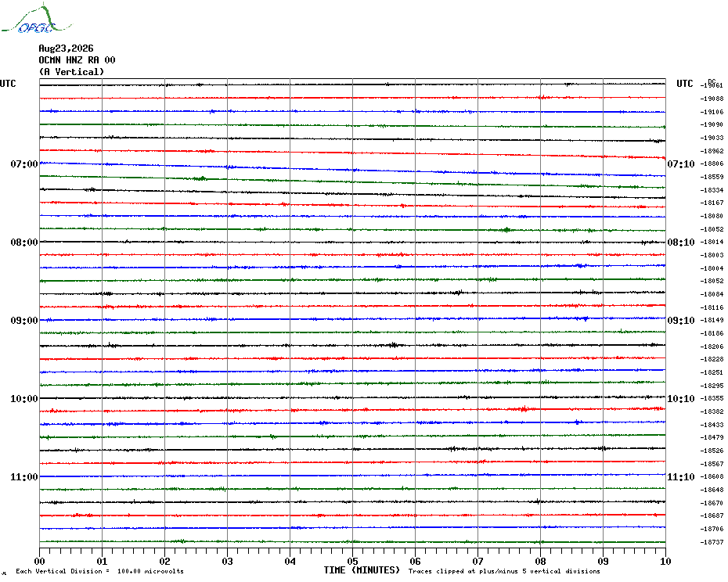
Task: Click the DC value -18167
Action: coord(712,203)
